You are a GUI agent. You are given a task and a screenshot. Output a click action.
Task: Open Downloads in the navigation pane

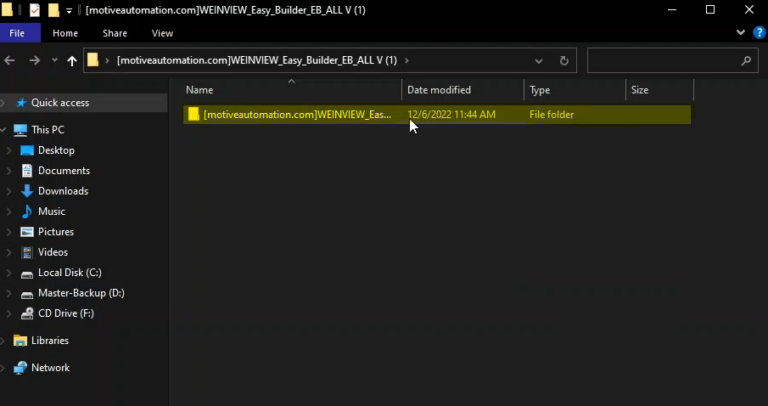63,191
